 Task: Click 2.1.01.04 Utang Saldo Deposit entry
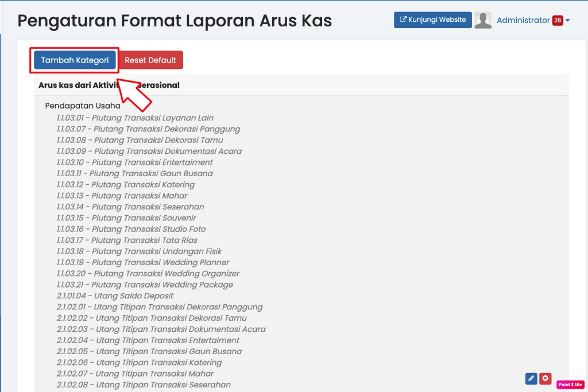pyautogui.click(x=115, y=296)
